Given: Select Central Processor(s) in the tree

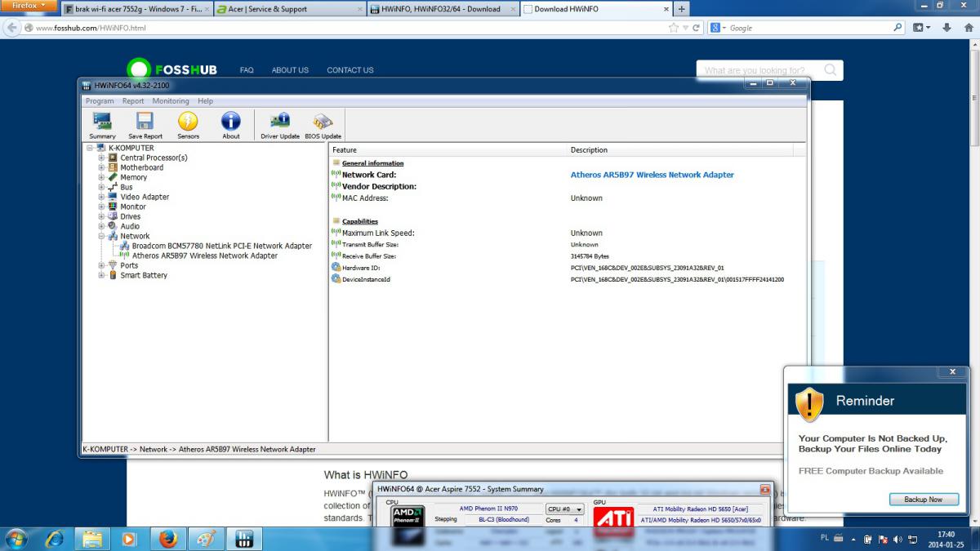Looking at the screenshot, I should tap(154, 158).
